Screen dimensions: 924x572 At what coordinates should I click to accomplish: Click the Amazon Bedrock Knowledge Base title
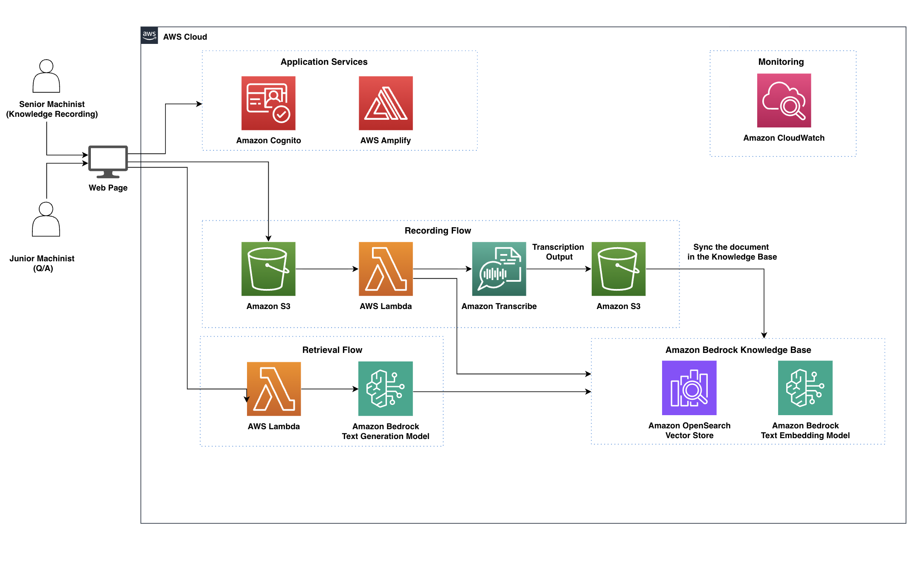coord(738,350)
